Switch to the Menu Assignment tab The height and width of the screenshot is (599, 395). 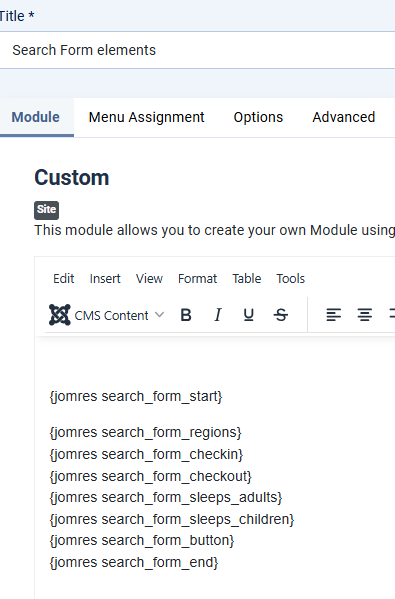pos(147,117)
